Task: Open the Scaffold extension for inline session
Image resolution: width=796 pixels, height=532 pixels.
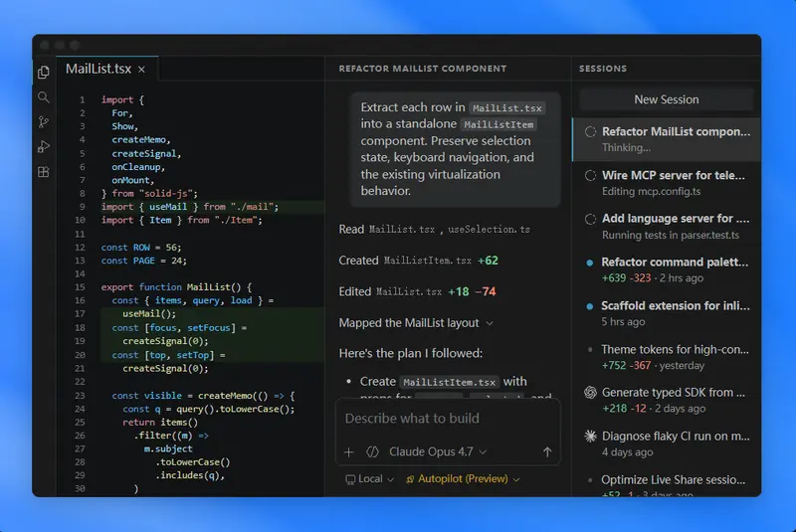Action: click(x=666, y=313)
